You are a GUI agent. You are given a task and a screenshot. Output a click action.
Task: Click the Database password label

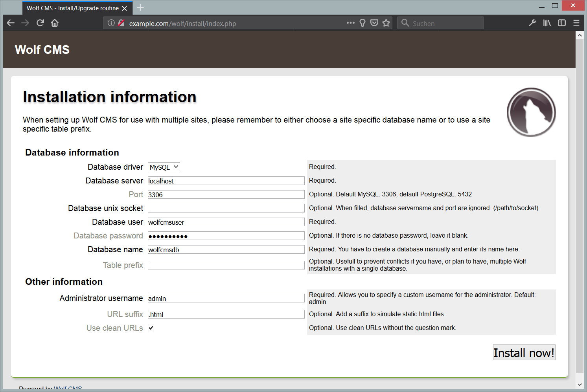pos(109,236)
